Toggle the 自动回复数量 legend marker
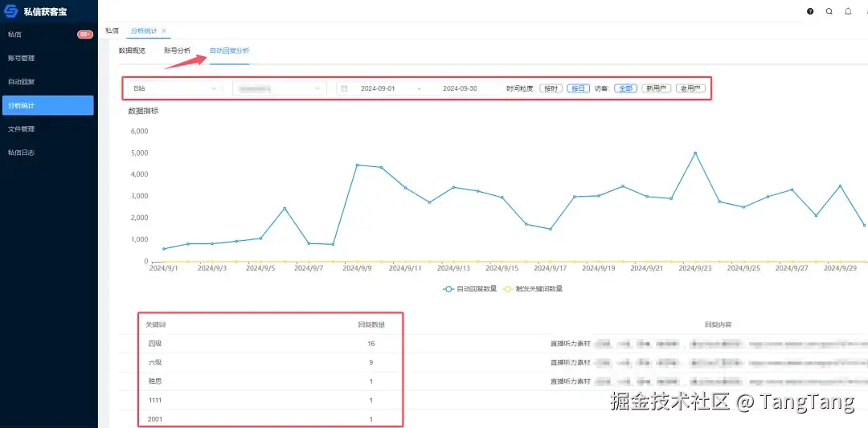The height and width of the screenshot is (428, 868). 449,288
